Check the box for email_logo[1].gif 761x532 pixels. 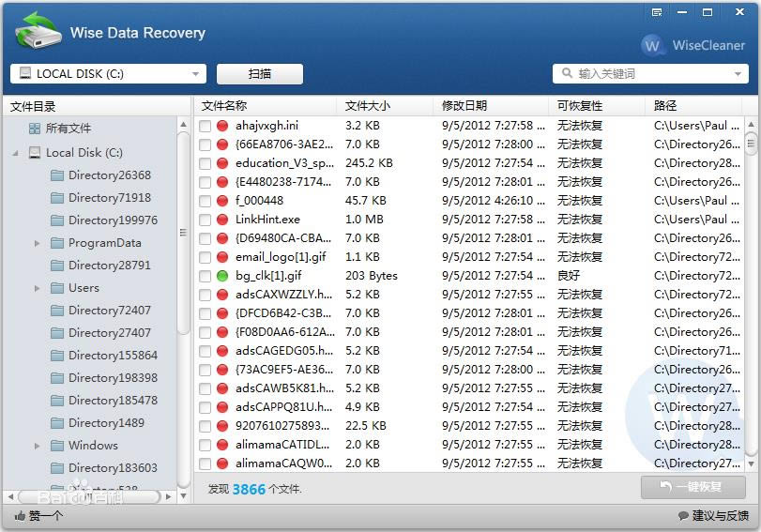point(205,257)
